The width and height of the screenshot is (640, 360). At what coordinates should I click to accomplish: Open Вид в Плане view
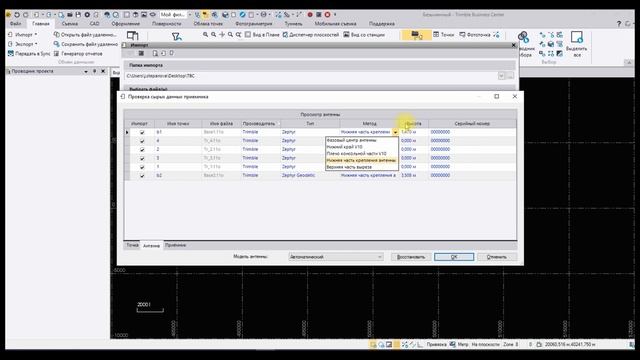262,35
